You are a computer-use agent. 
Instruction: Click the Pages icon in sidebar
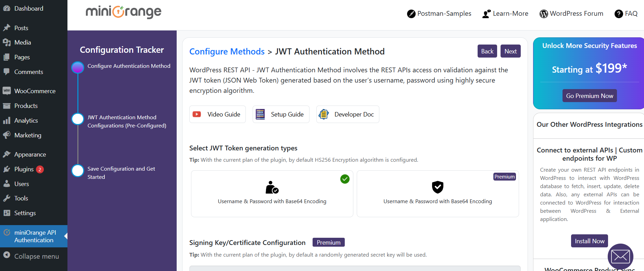pyautogui.click(x=7, y=57)
